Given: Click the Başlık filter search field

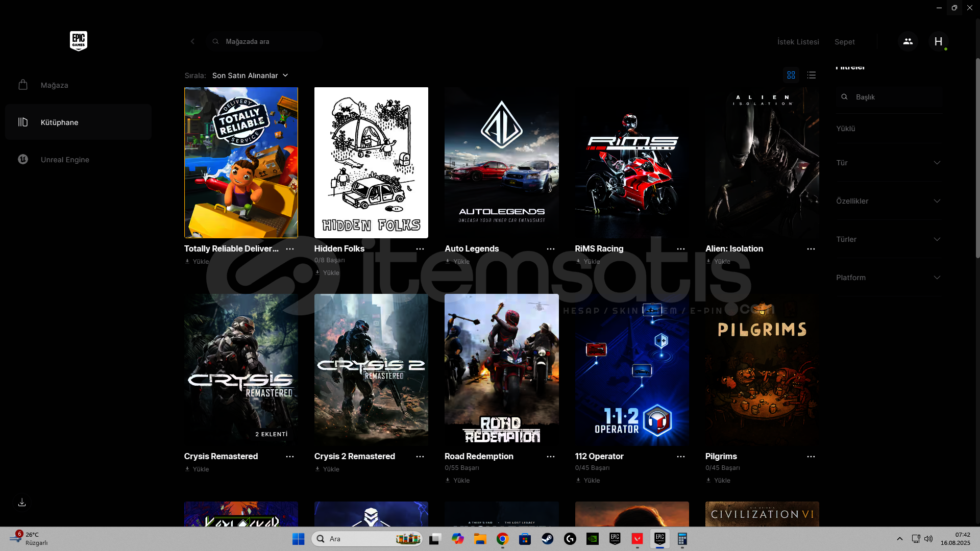Looking at the screenshot, I should (x=889, y=97).
